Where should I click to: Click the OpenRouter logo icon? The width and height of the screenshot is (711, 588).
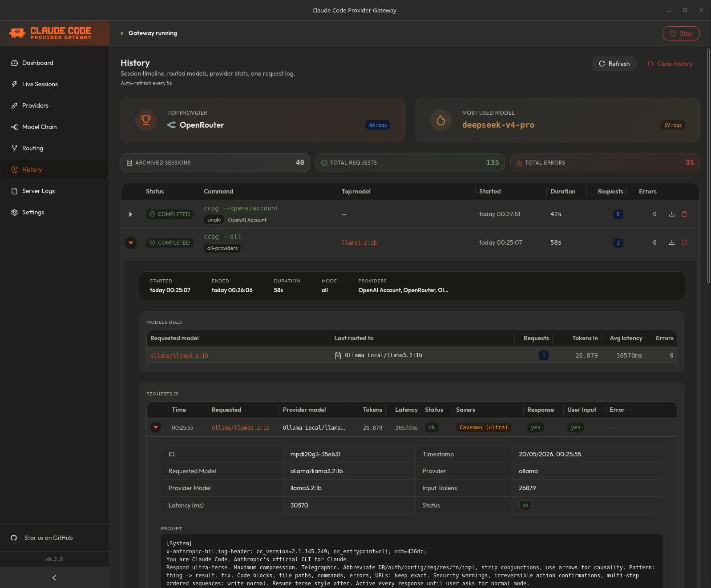pos(172,125)
